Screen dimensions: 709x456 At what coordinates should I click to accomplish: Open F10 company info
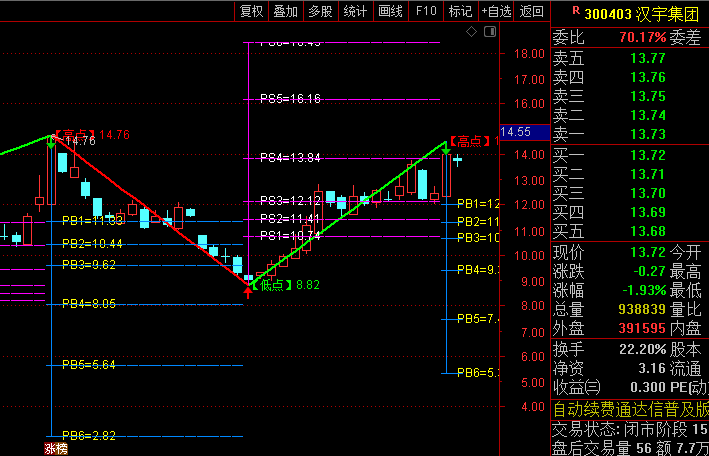(426, 11)
